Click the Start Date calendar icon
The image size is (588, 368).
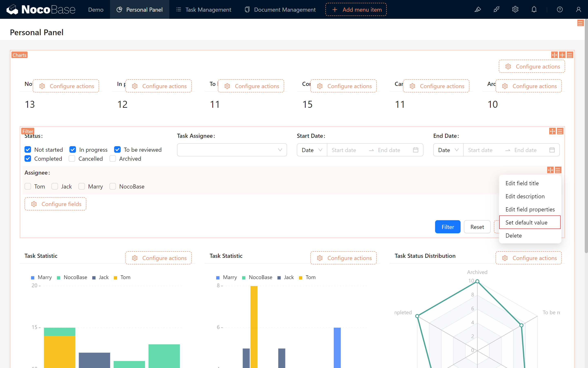pyautogui.click(x=416, y=150)
